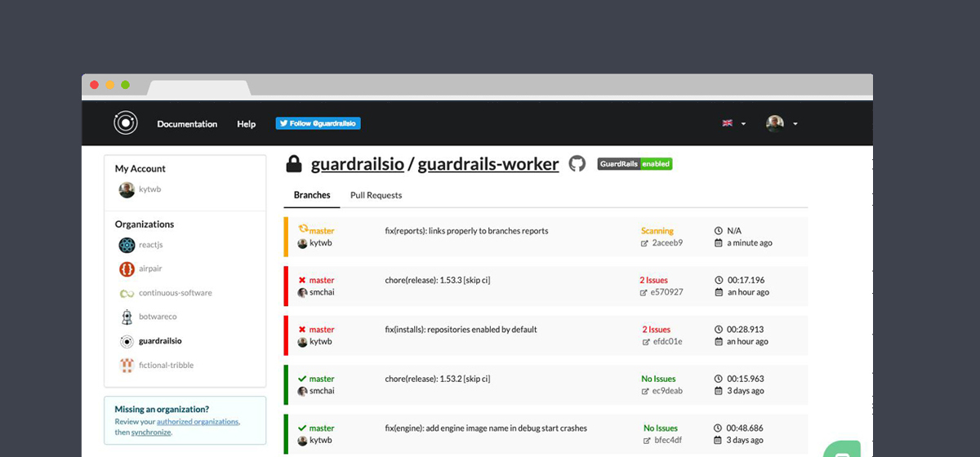Click '2 Issues' on the e570927 row
This screenshot has height=457, width=980.
point(655,280)
